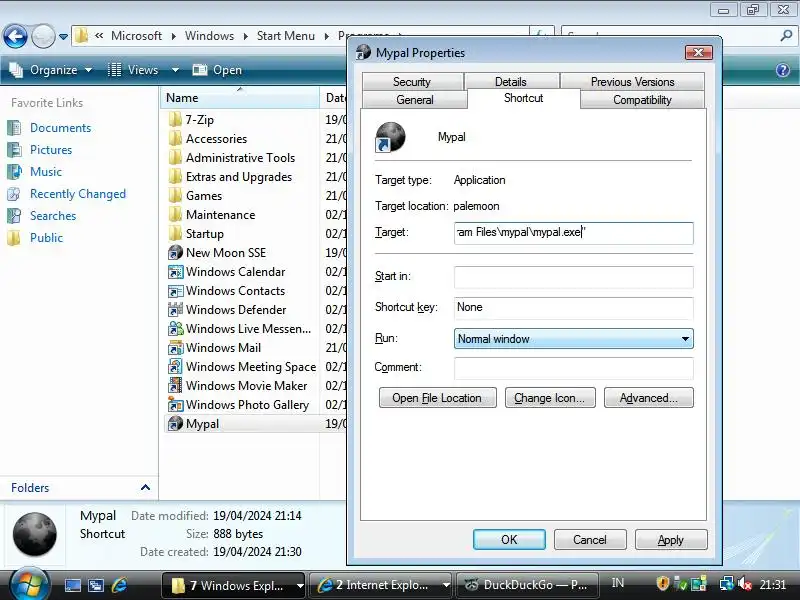Select the Windows Meeting Space shortcut icon
800x600 pixels.
(175, 367)
